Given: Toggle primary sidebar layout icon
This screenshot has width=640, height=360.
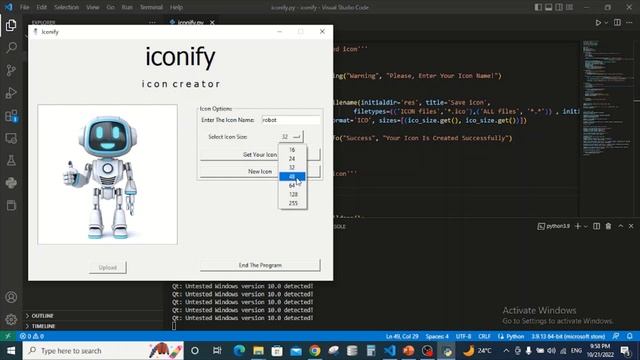Looking at the screenshot, I should 538,7.
